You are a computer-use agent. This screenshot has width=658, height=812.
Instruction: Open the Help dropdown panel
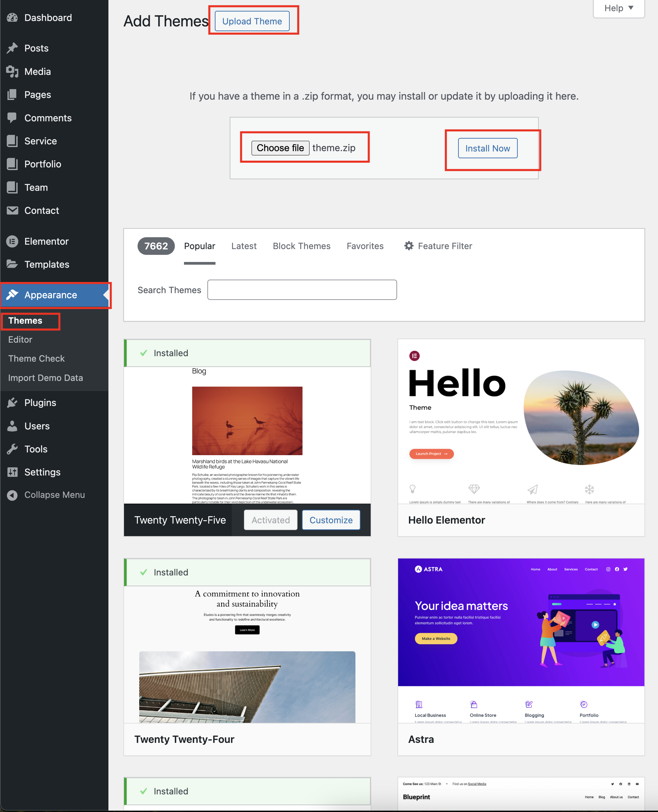click(x=618, y=8)
